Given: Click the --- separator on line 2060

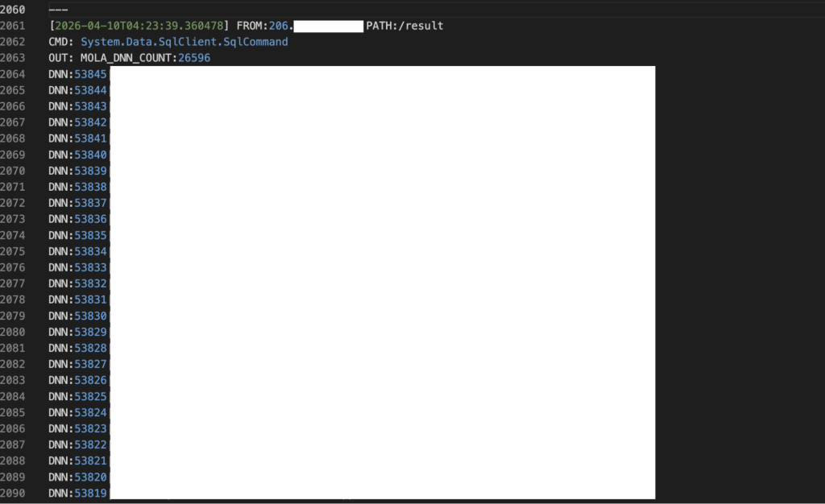Looking at the screenshot, I should click(x=58, y=10).
